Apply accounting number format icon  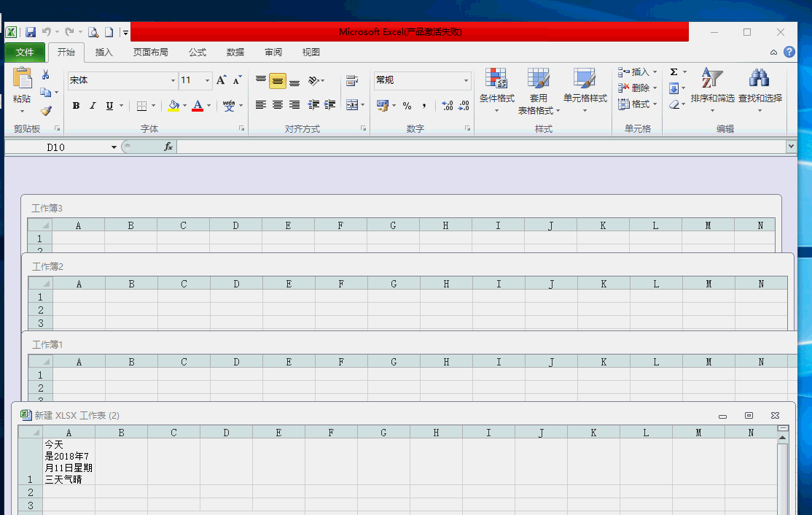pyautogui.click(x=383, y=105)
